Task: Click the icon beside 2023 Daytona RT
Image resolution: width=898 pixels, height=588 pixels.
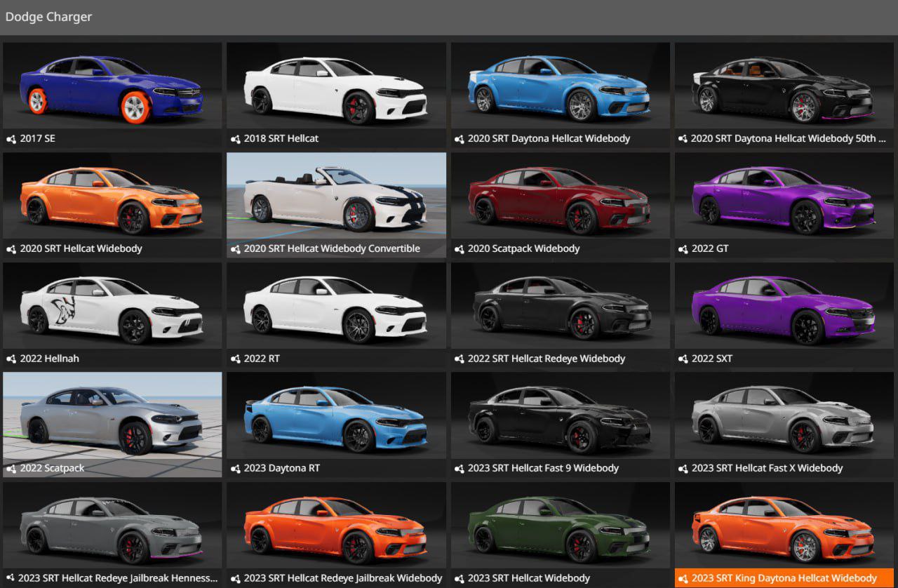Action: pos(236,468)
